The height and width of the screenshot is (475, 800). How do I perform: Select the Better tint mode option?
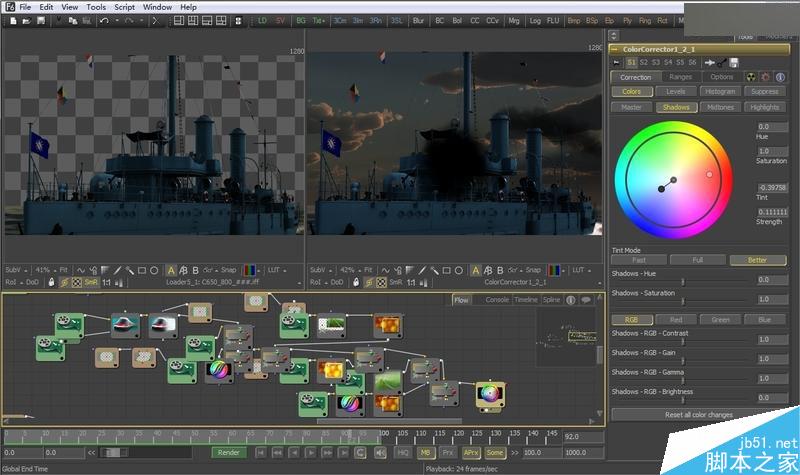tap(757, 260)
